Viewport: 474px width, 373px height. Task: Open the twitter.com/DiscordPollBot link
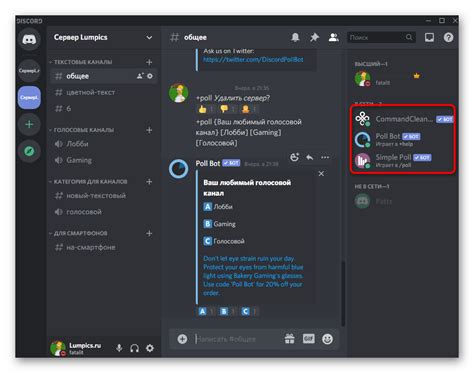(x=253, y=59)
